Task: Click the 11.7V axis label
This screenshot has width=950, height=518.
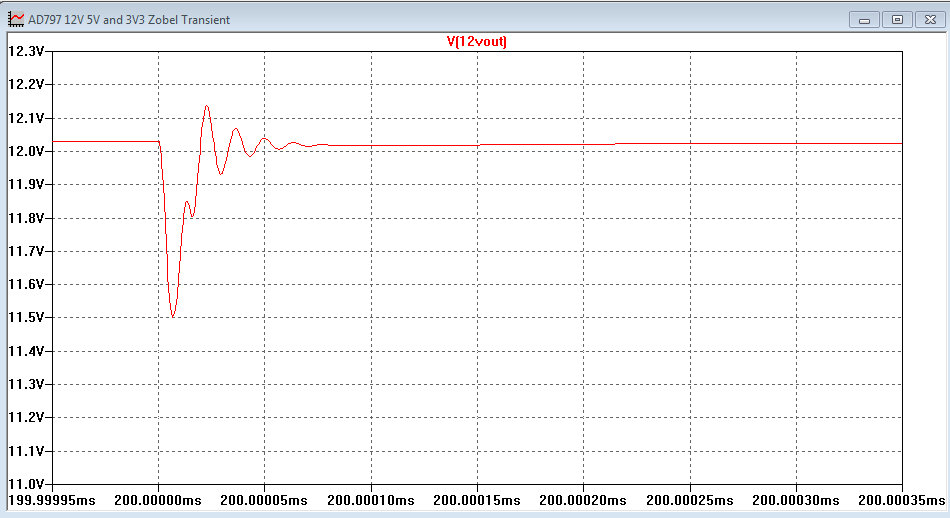Action: coord(26,251)
